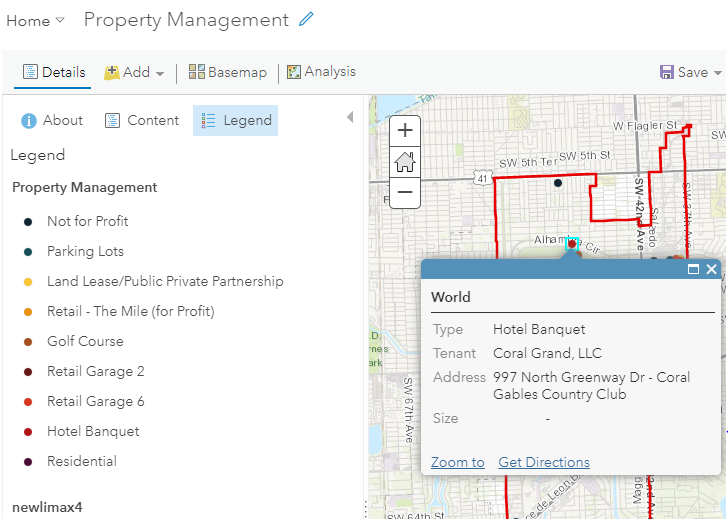Viewport: 728px width, 519px height.
Task: Maximize the World popup window
Action: tap(693, 270)
